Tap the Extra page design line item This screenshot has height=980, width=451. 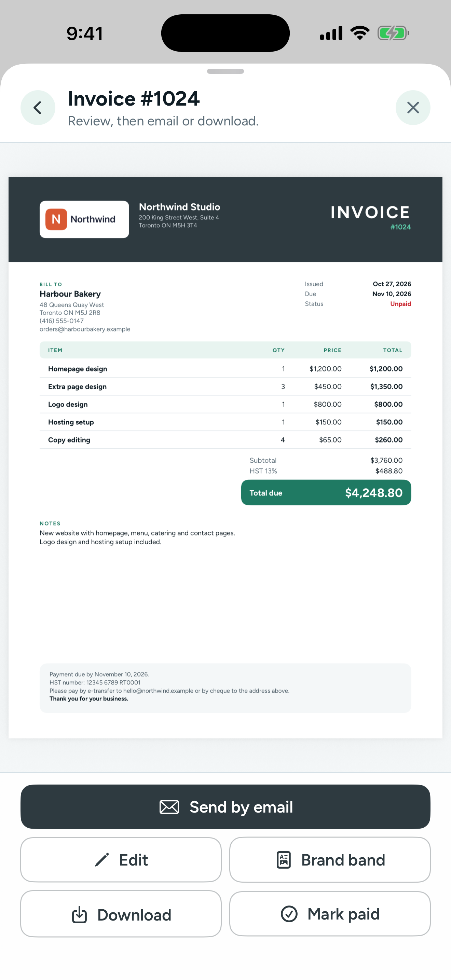(x=225, y=386)
